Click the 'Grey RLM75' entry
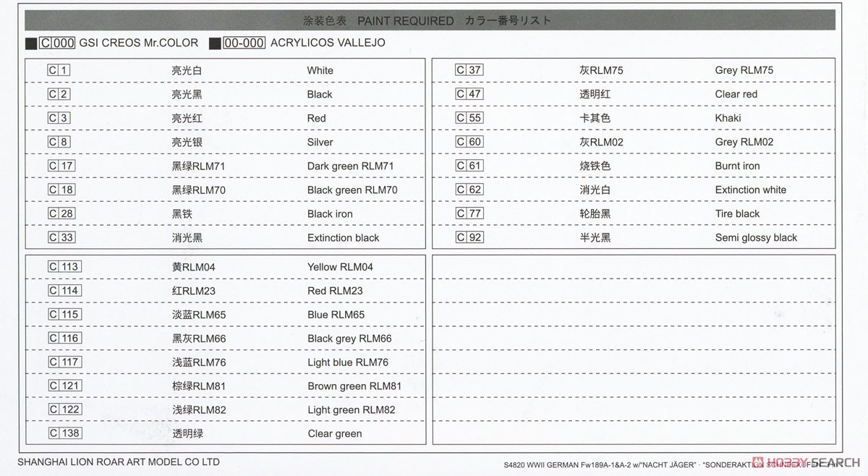The width and height of the screenshot is (868, 476). point(744,70)
